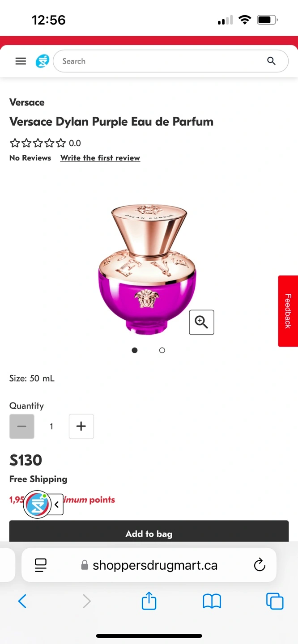298x644 pixels.
Task: Reload the page with refresh icon
Action: pyautogui.click(x=260, y=565)
